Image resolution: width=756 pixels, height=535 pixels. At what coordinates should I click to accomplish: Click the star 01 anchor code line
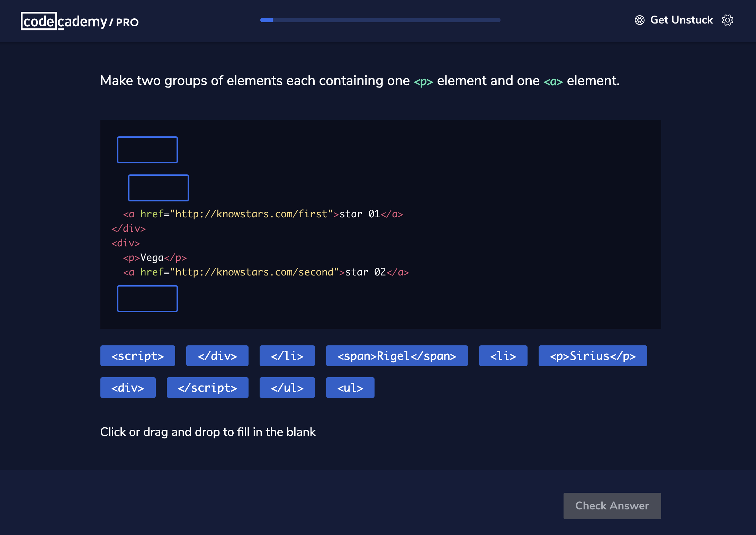tap(263, 214)
